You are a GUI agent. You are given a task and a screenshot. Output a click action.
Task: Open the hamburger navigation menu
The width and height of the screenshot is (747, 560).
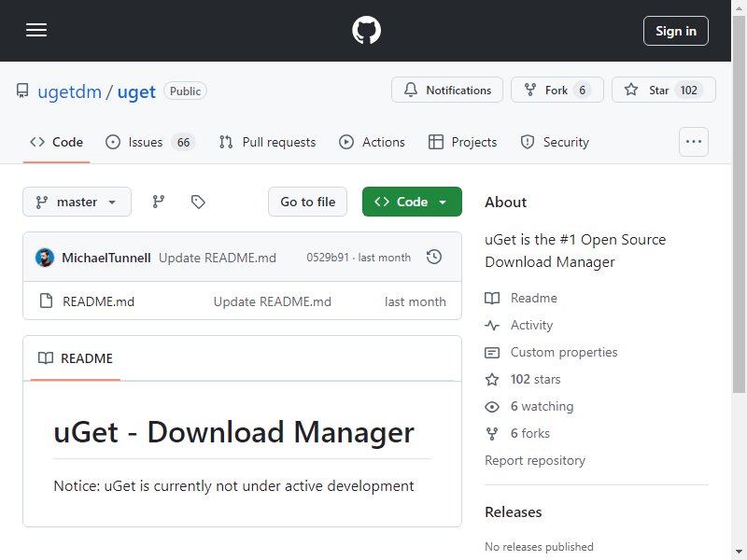tap(36, 31)
